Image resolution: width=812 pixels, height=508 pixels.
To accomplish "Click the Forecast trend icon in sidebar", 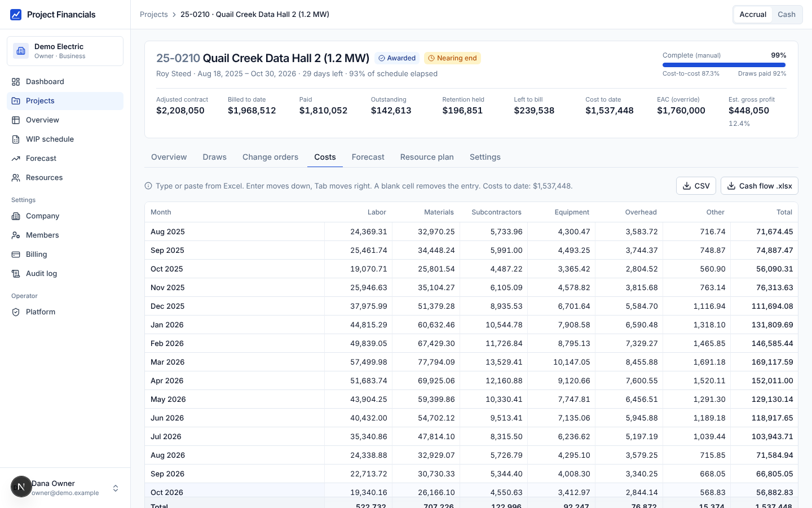I will tap(16, 159).
